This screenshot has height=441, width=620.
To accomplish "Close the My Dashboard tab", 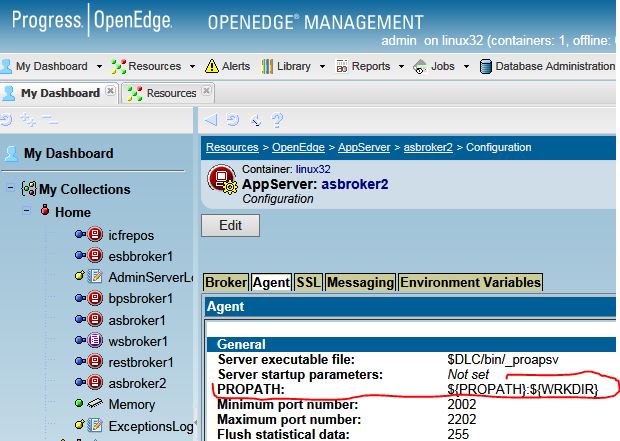I will coord(110,92).
